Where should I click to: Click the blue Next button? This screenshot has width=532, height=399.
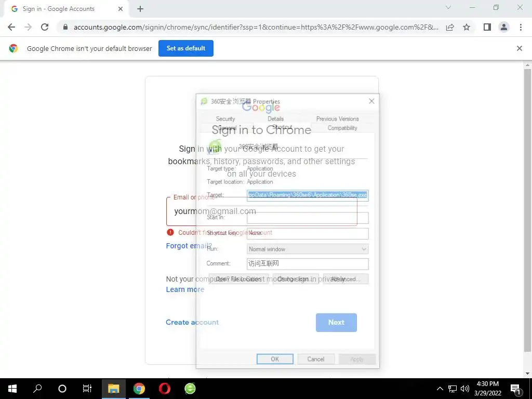(x=336, y=322)
